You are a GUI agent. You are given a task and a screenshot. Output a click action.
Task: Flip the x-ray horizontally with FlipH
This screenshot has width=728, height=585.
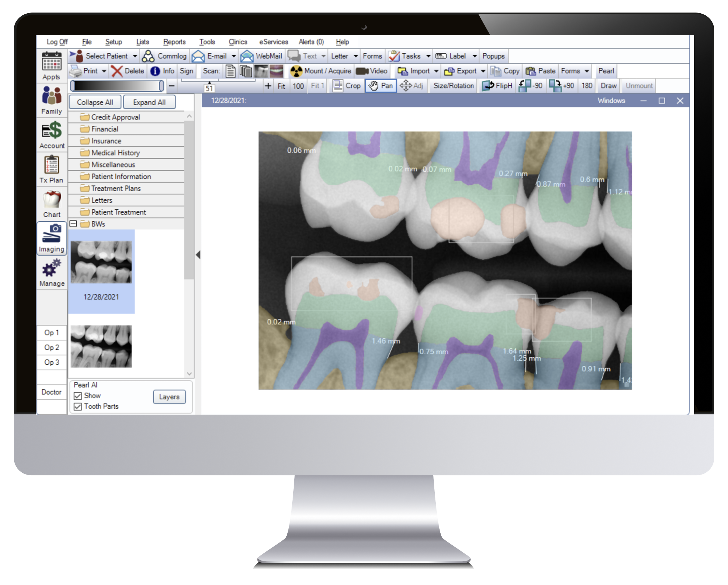[x=497, y=86]
